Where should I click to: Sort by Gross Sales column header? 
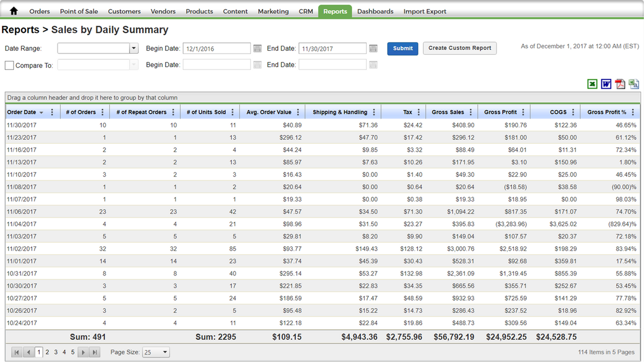coord(448,112)
